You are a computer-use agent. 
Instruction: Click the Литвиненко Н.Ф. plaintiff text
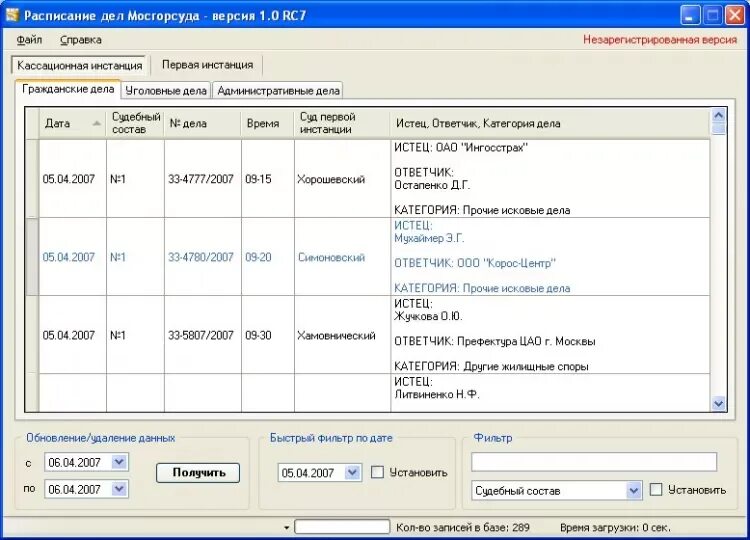click(437, 394)
